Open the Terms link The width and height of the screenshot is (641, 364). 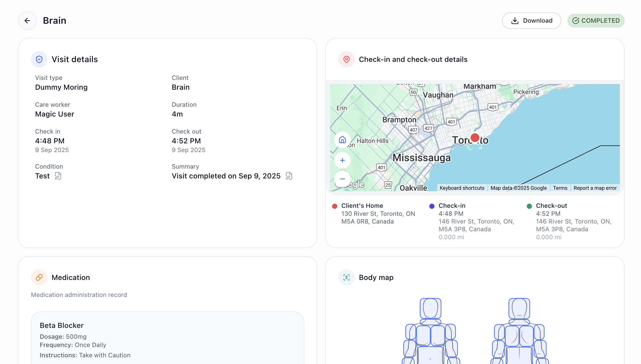[x=560, y=188]
